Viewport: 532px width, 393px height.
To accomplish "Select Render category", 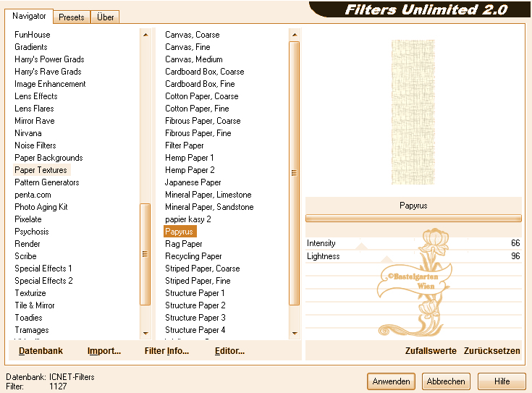I will tap(28, 244).
